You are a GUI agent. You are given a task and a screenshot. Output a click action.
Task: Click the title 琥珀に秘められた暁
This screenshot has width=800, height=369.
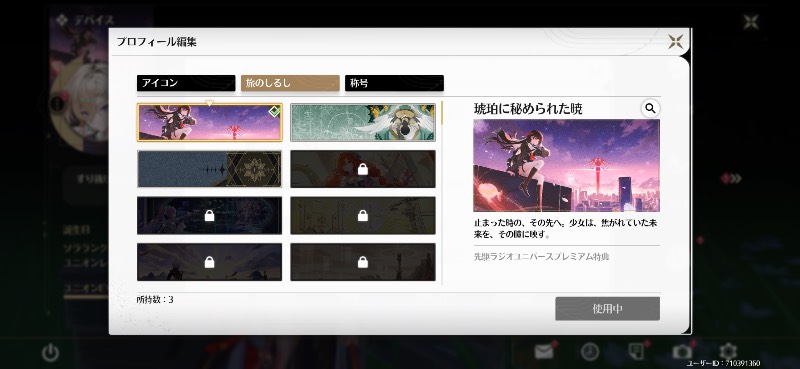click(528, 109)
